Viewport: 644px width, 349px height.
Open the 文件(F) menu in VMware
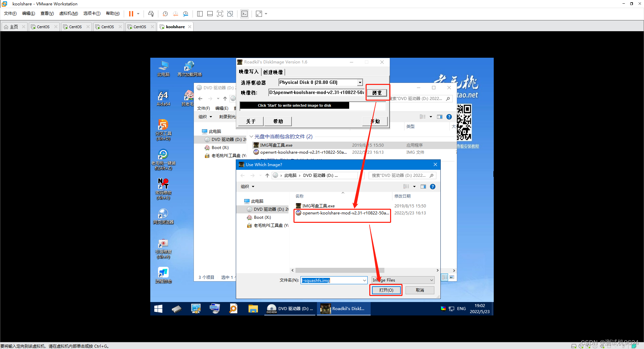tap(10, 13)
